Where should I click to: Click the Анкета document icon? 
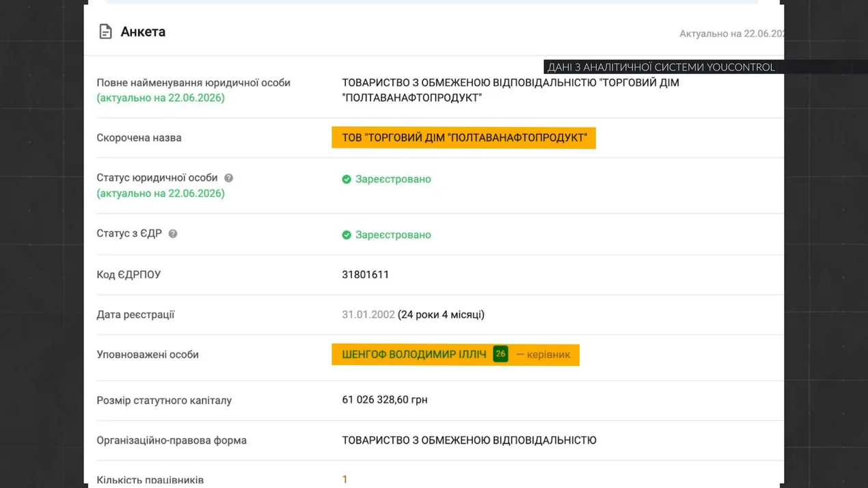tap(105, 31)
